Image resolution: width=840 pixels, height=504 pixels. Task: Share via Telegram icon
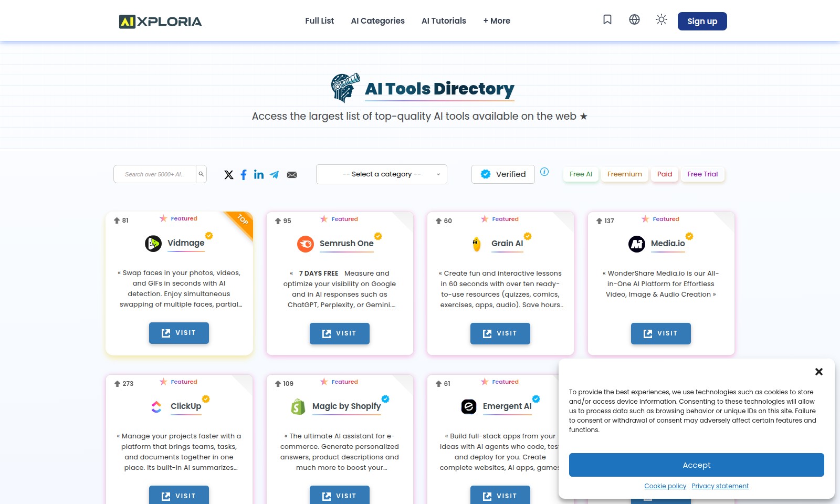click(275, 175)
